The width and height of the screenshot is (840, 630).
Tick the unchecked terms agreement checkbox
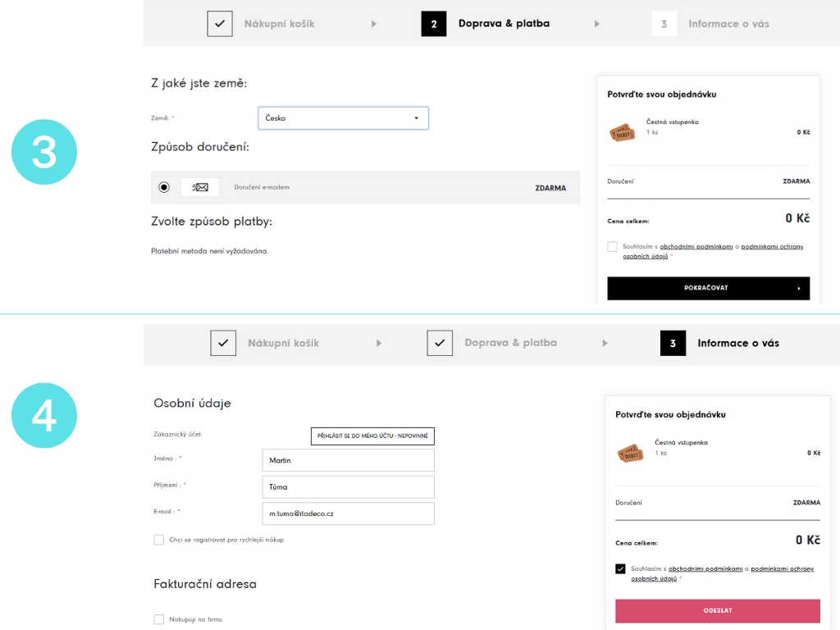(612, 247)
